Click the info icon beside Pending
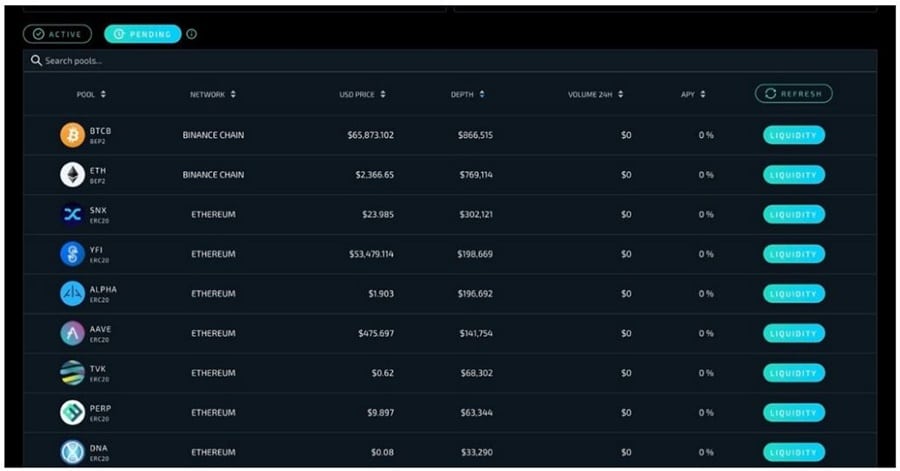The width and height of the screenshot is (900, 471). point(192,34)
